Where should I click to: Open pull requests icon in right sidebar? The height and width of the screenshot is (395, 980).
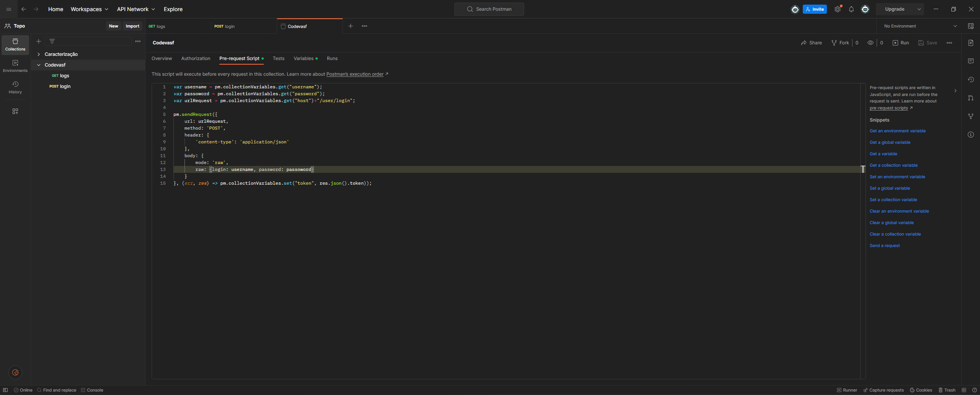pyautogui.click(x=971, y=98)
